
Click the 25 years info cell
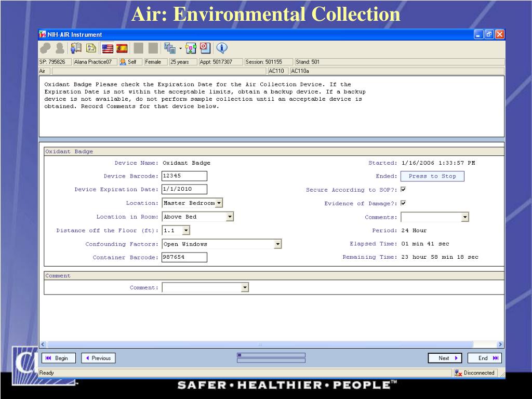[183, 62]
